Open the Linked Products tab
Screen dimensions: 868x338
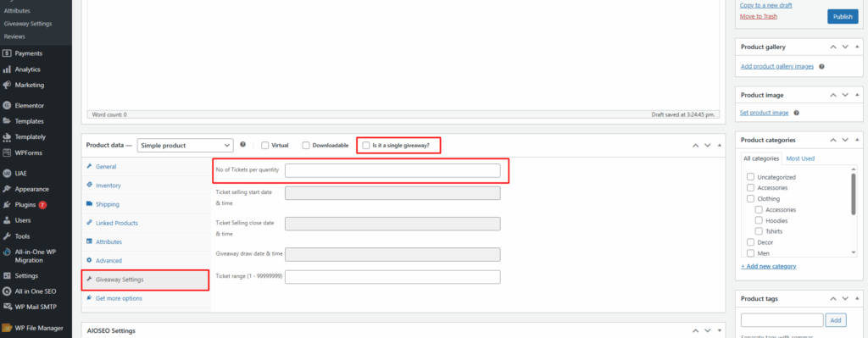[x=117, y=223]
